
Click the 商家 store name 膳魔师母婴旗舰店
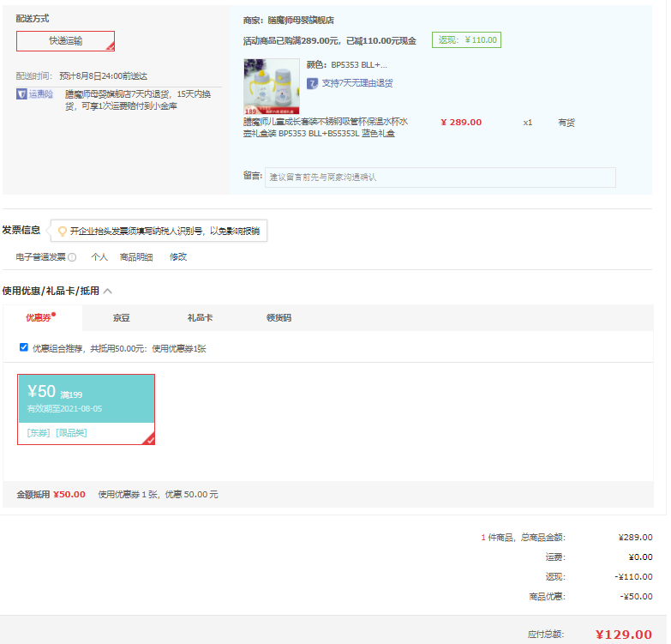click(301, 20)
